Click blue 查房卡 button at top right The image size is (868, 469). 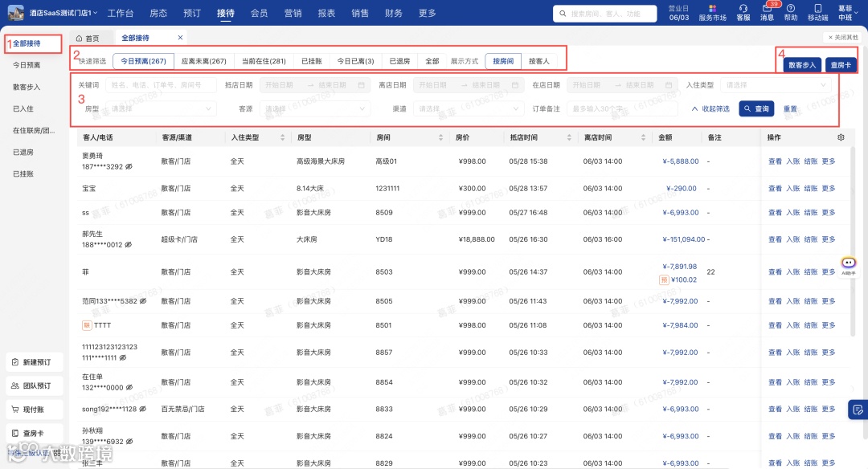[x=841, y=65]
